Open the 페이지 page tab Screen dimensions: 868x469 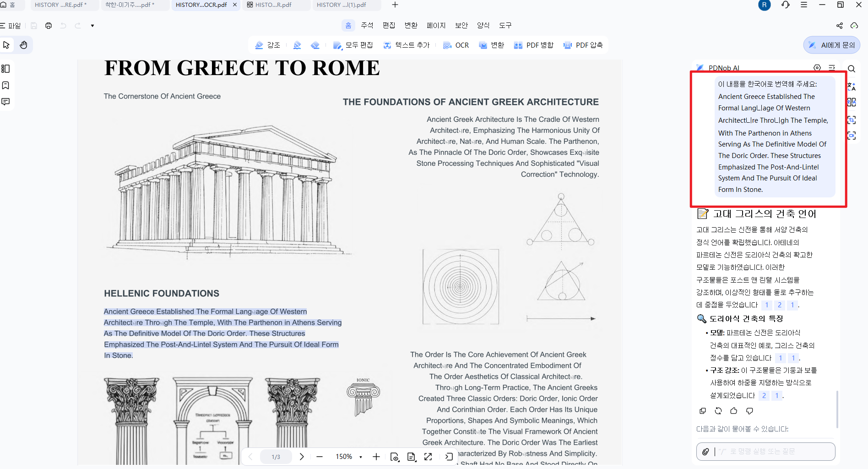tap(436, 26)
